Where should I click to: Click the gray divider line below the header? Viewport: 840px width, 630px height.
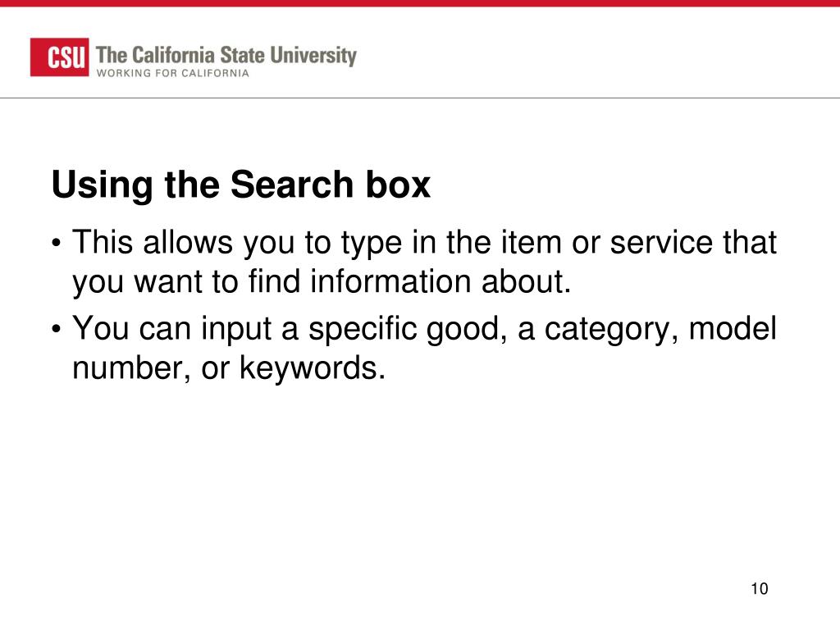[420, 98]
